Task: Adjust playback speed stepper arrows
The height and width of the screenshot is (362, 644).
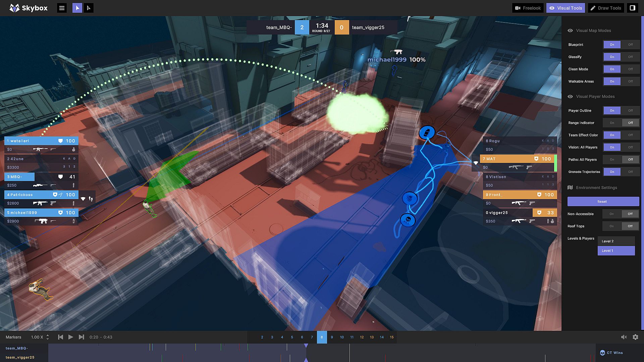Action: tap(48, 337)
